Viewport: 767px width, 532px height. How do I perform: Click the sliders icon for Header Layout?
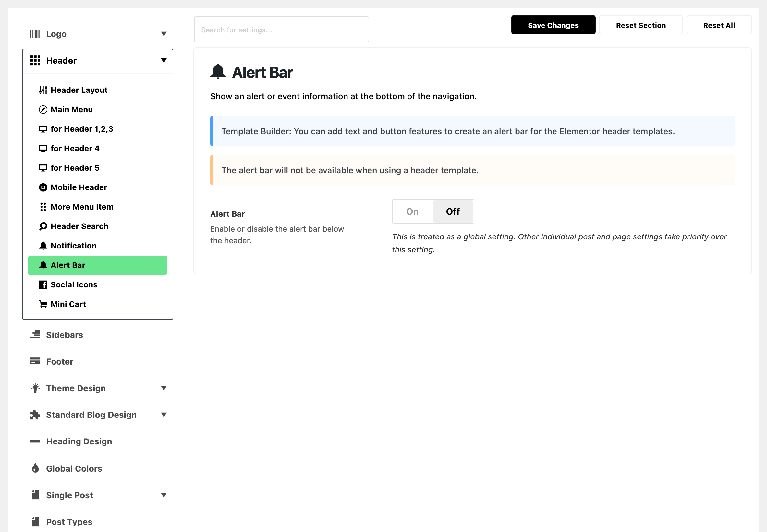pyautogui.click(x=43, y=90)
